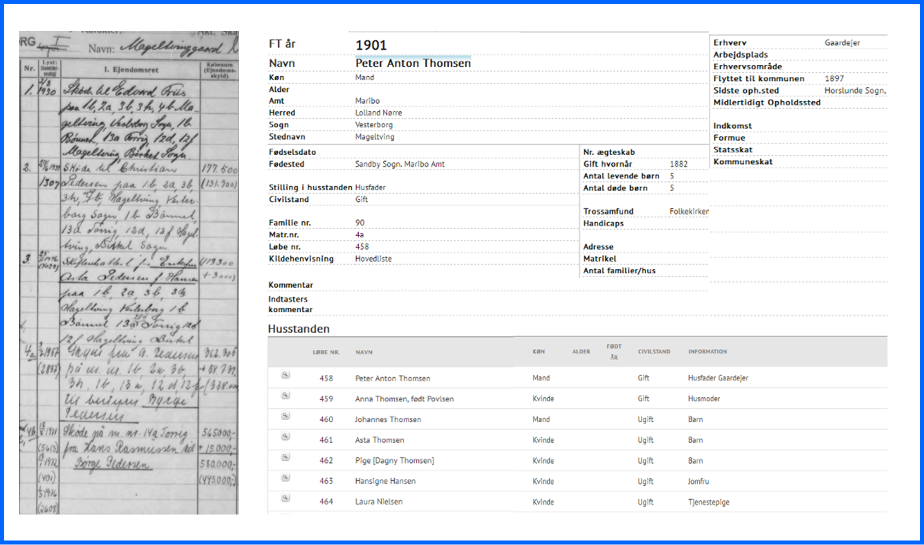Viewport: 924px width, 545px height.
Task: Click the FØDT ÅR column header
Action: pyautogui.click(x=614, y=352)
